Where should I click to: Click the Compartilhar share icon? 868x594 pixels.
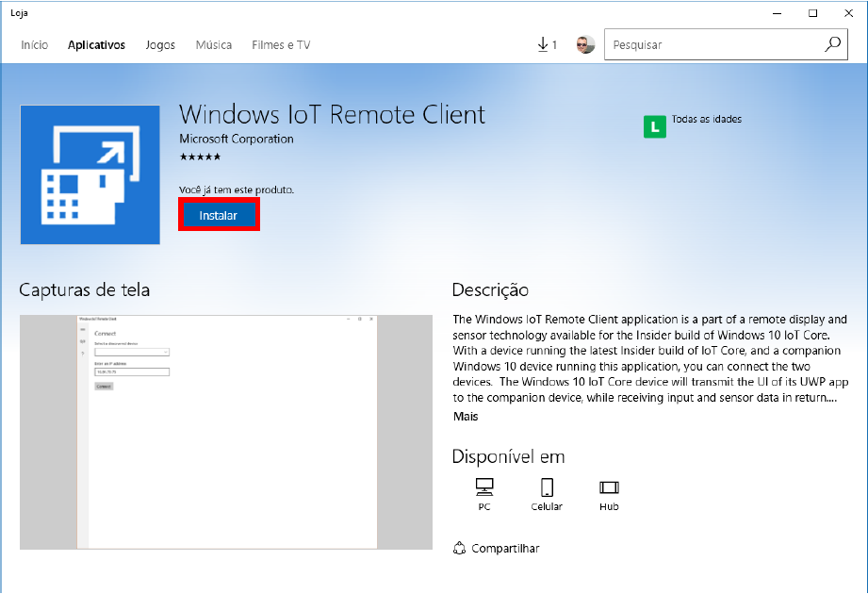459,548
